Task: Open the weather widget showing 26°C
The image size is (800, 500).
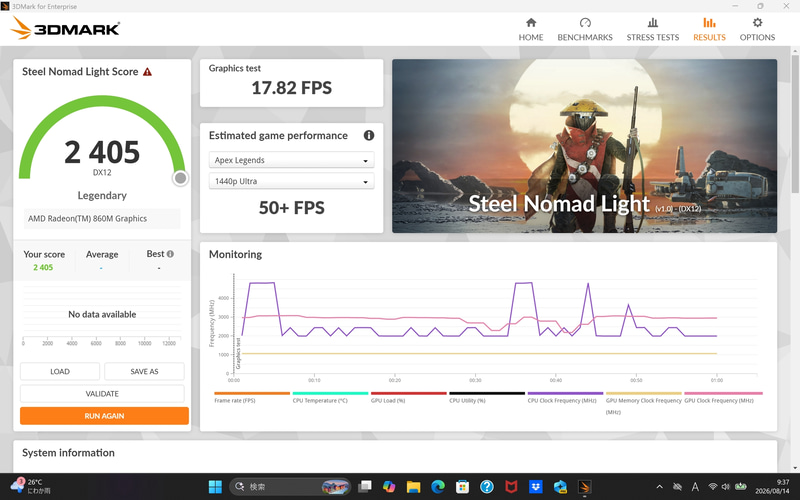Action: (x=30, y=486)
